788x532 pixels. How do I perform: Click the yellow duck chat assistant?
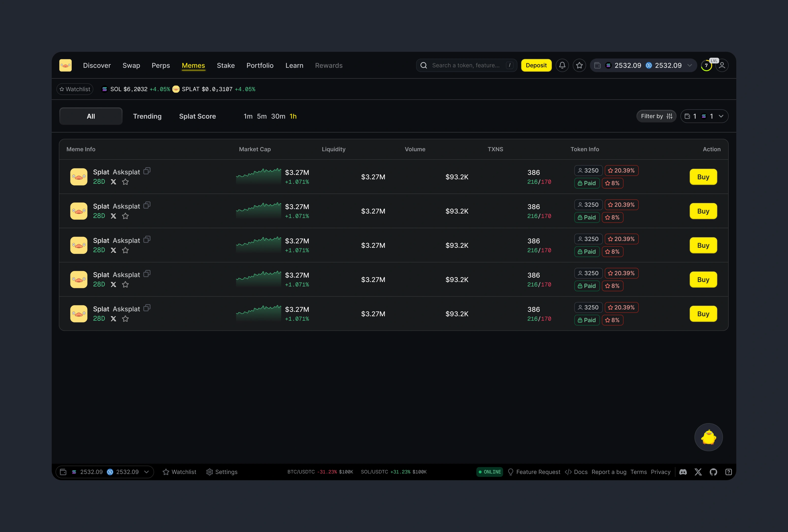708,437
